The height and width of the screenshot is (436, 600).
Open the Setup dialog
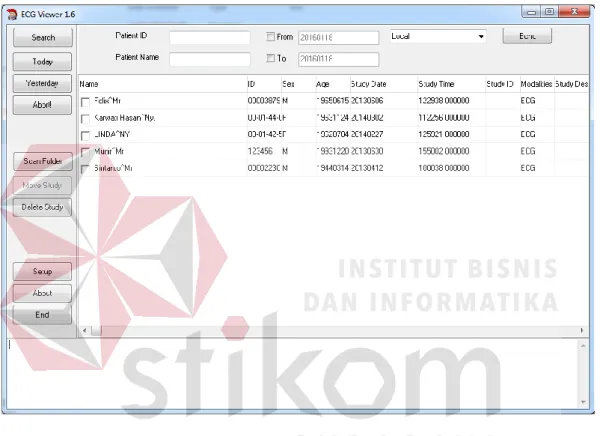(42, 271)
